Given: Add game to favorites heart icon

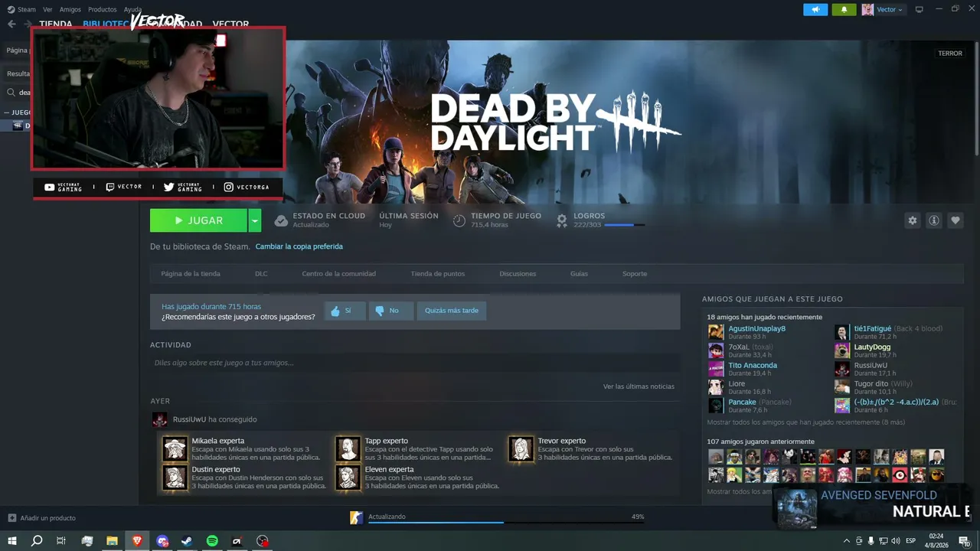Looking at the screenshot, I should click(955, 220).
